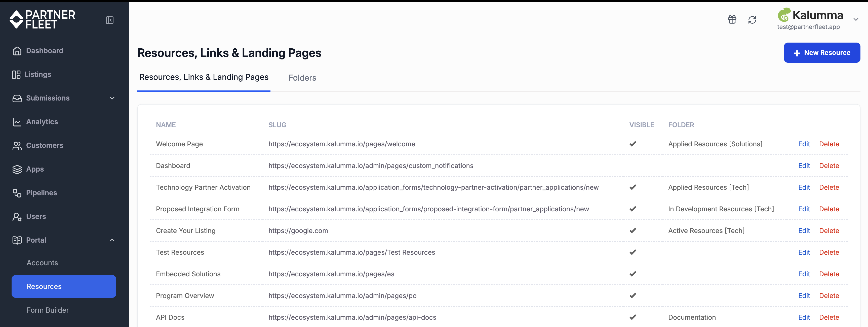
Task: Edit the Embedded Solutions resource
Action: (x=804, y=274)
